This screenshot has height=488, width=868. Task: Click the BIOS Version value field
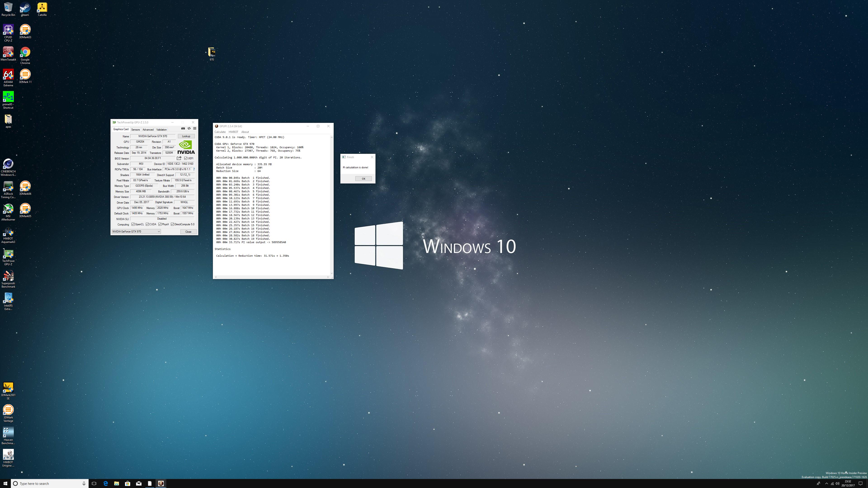pos(153,158)
